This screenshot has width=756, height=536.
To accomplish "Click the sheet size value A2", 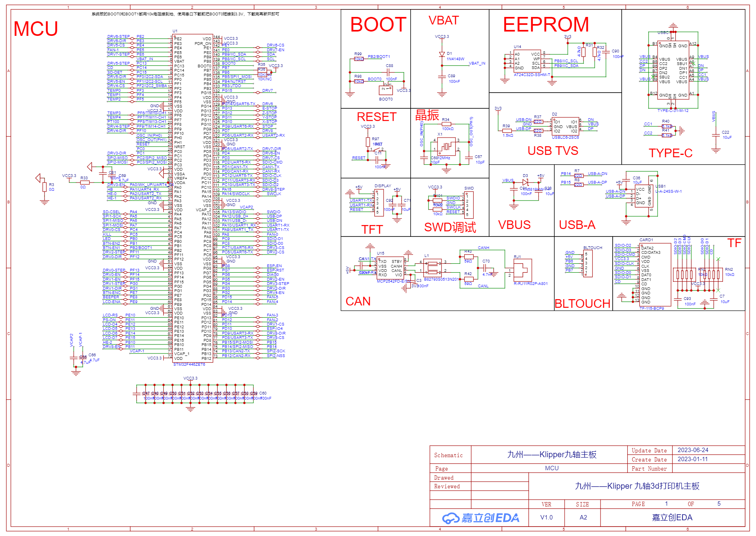I will [x=583, y=517].
